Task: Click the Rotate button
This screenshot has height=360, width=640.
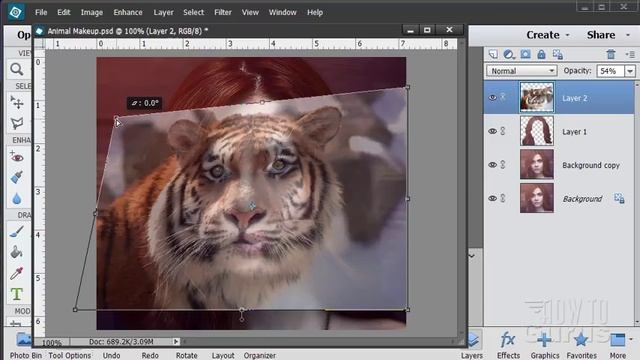Action: pos(187,355)
